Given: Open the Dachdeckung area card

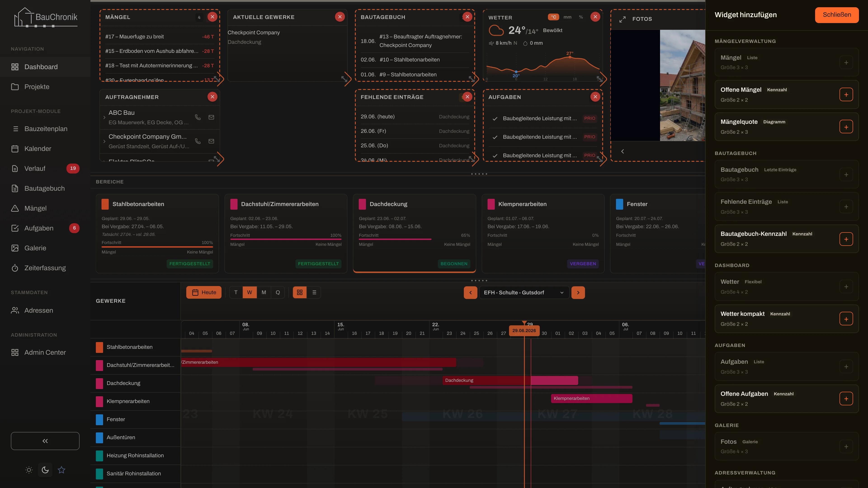Looking at the screenshot, I should (415, 233).
